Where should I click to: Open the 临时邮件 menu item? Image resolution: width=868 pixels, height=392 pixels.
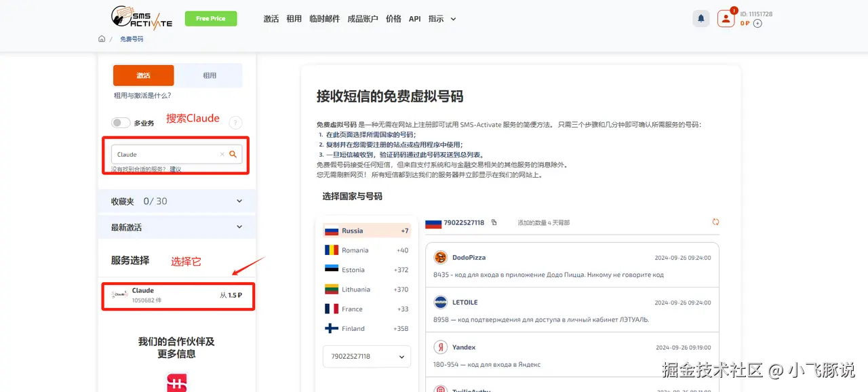pos(325,19)
